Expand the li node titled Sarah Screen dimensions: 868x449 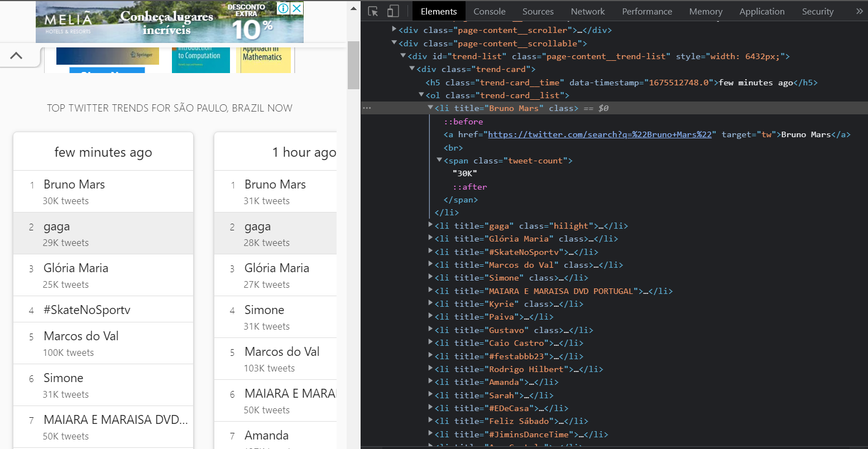430,395
